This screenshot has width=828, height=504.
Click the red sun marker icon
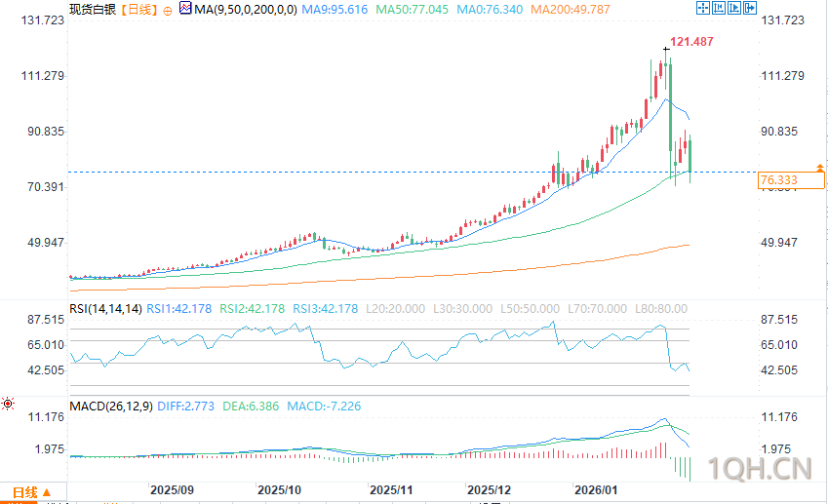pyautogui.click(x=8, y=405)
